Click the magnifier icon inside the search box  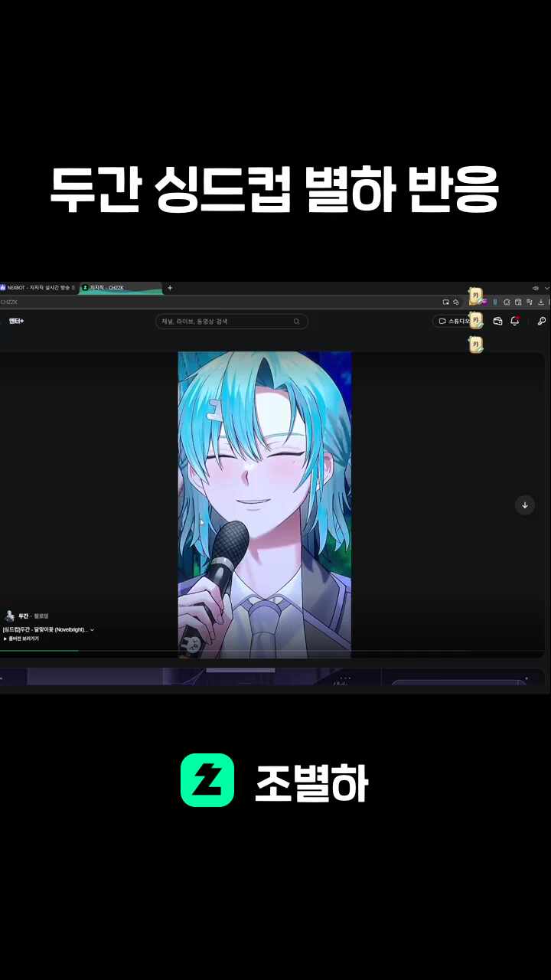tap(296, 322)
